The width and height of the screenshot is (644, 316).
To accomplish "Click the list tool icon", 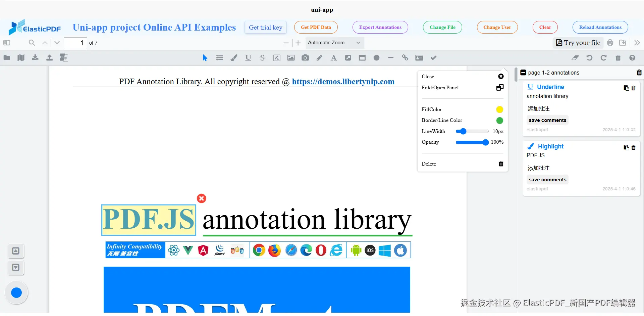I will pyautogui.click(x=220, y=58).
